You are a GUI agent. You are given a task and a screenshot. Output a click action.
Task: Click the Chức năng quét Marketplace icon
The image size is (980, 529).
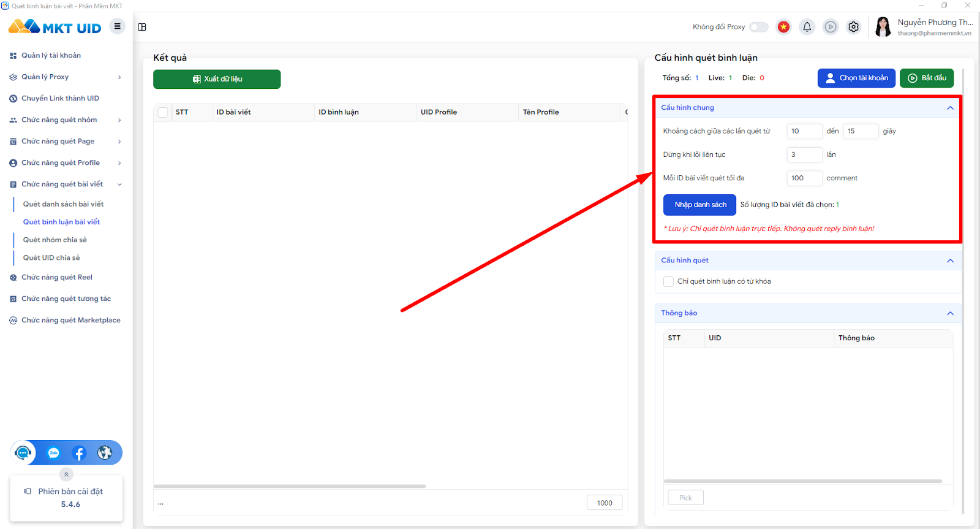pos(13,321)
